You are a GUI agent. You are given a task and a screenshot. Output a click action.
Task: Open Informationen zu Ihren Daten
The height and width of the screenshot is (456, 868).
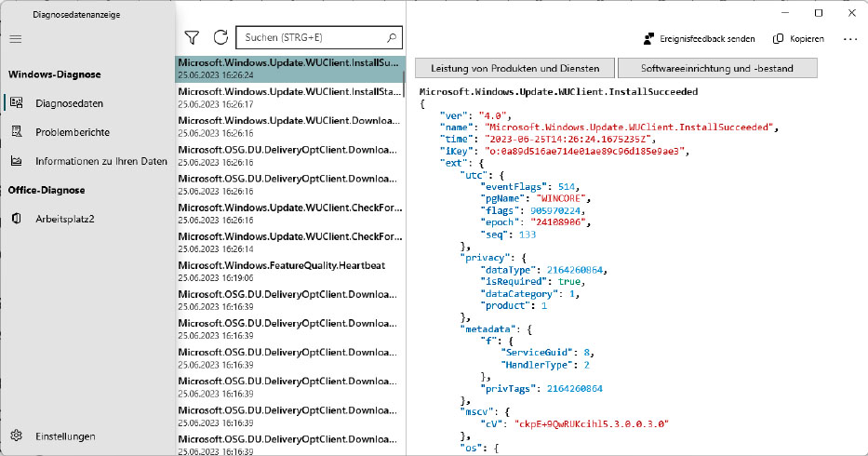pos(87,161)
